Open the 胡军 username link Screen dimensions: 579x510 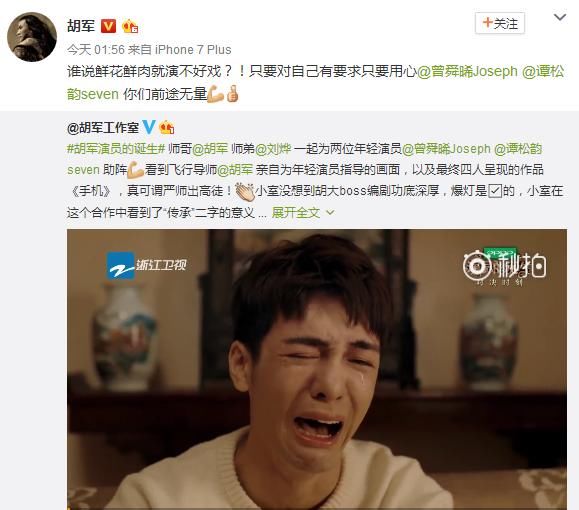[x=81, y=26]
